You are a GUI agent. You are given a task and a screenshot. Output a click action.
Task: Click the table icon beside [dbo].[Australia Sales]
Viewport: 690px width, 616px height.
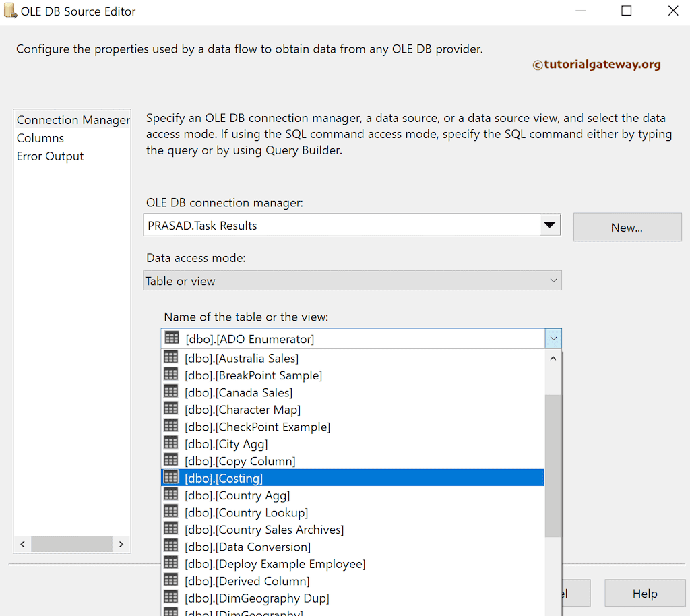[170, 357]
